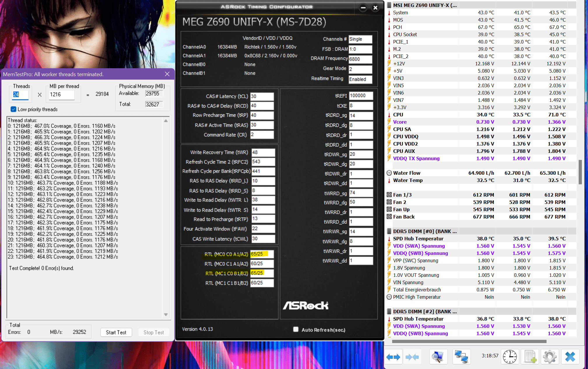This screenshot has height=369, width=588.
Task: Click the 'Test Complete! 0 Error(s) found.' text
Action: pos(41,268)
